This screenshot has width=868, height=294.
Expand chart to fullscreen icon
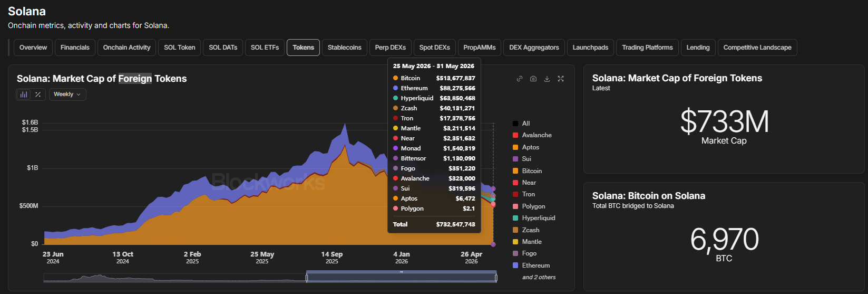click(x=561, y=79)
